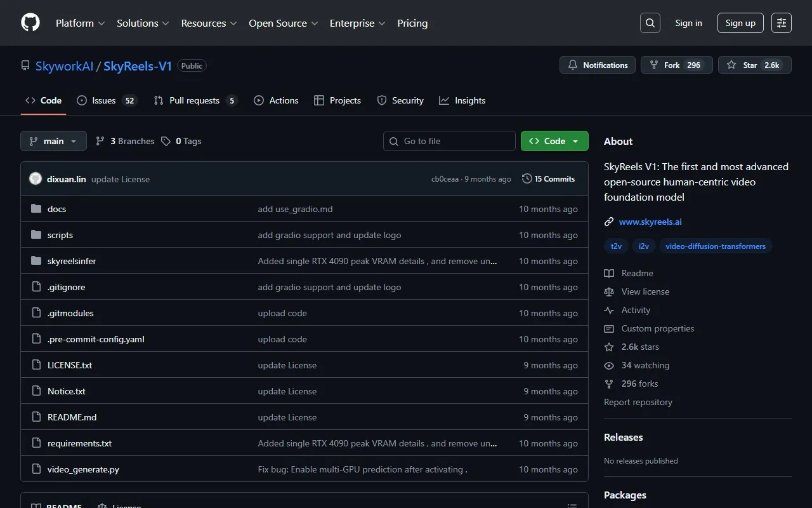Screen dimensions: 812x508
Task: Expand the Solutions header menu
Action: (143, 23)
